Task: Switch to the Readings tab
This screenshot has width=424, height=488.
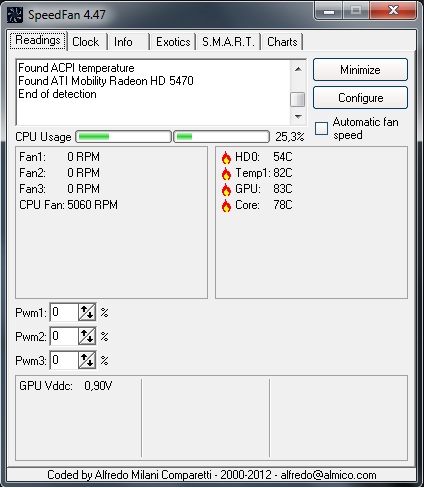Action: click(x=38, y=41)
